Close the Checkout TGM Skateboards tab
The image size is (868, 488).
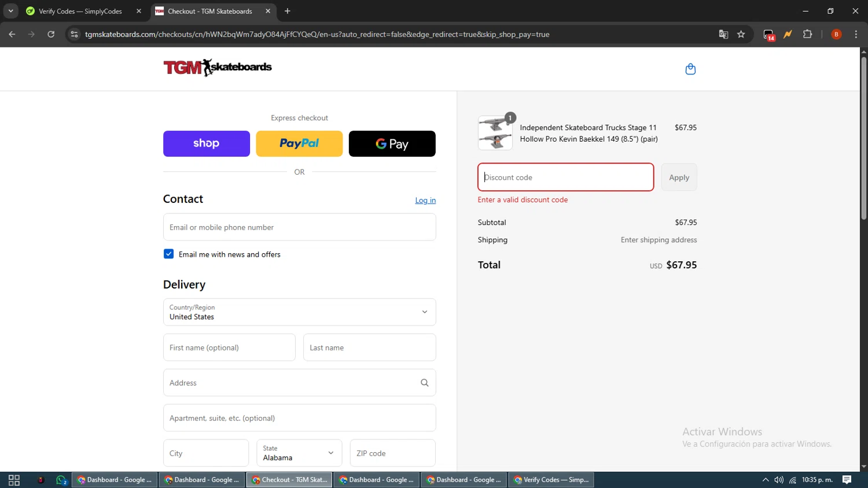click(x=268, y=11)
